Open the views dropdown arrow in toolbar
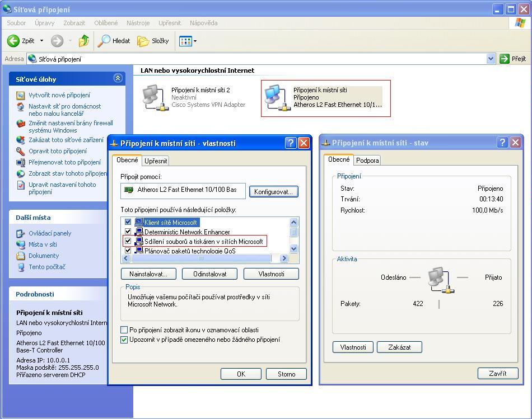 [x=195, y=41]
